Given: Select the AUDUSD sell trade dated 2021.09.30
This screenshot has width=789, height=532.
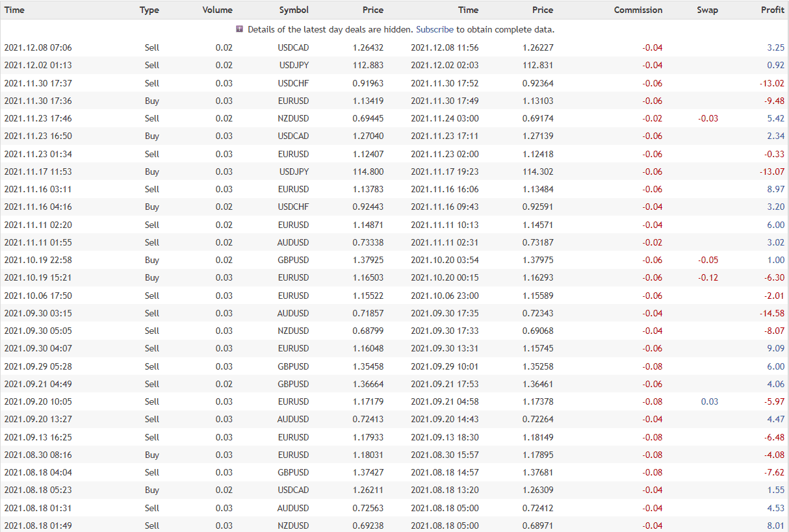Looking at the screenshot, I should pos(294,313).
